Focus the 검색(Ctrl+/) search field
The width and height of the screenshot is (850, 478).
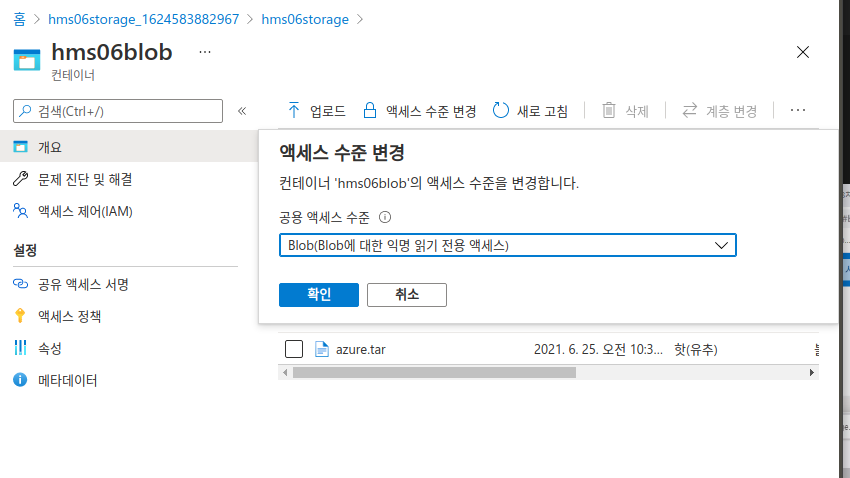tap(118, 111)
